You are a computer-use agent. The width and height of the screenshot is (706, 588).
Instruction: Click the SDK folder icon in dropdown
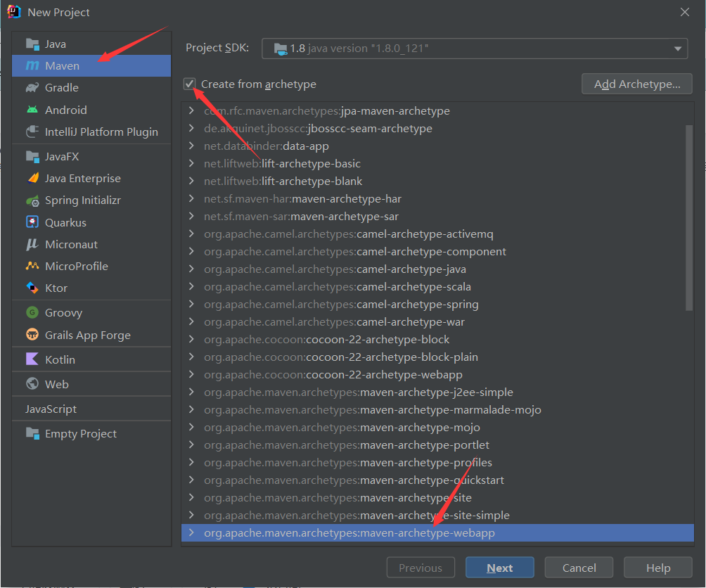point(281,49)
